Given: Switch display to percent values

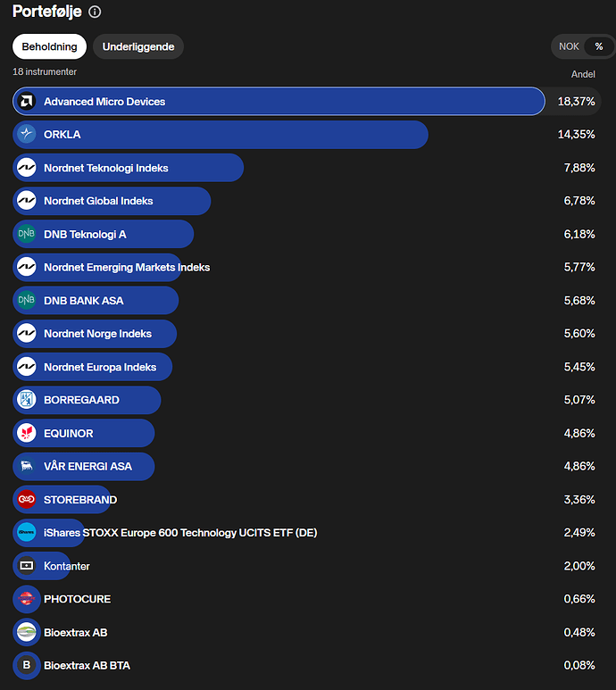Looking at the screenshot, I should [599, 46].
